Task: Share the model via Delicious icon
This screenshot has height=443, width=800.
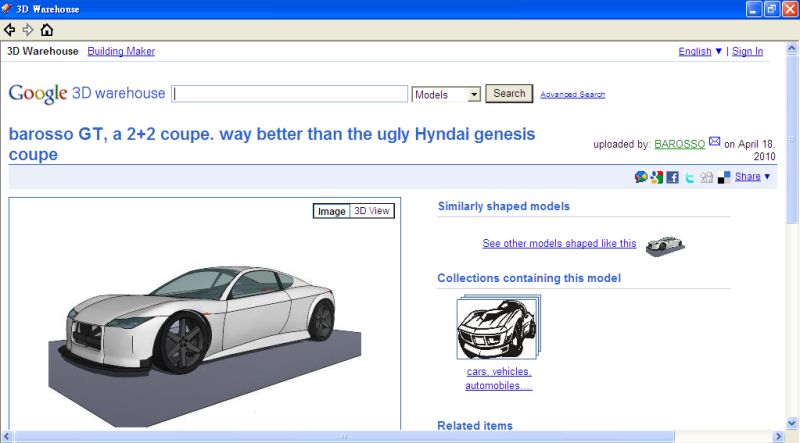Action: (x=723, y=177)
